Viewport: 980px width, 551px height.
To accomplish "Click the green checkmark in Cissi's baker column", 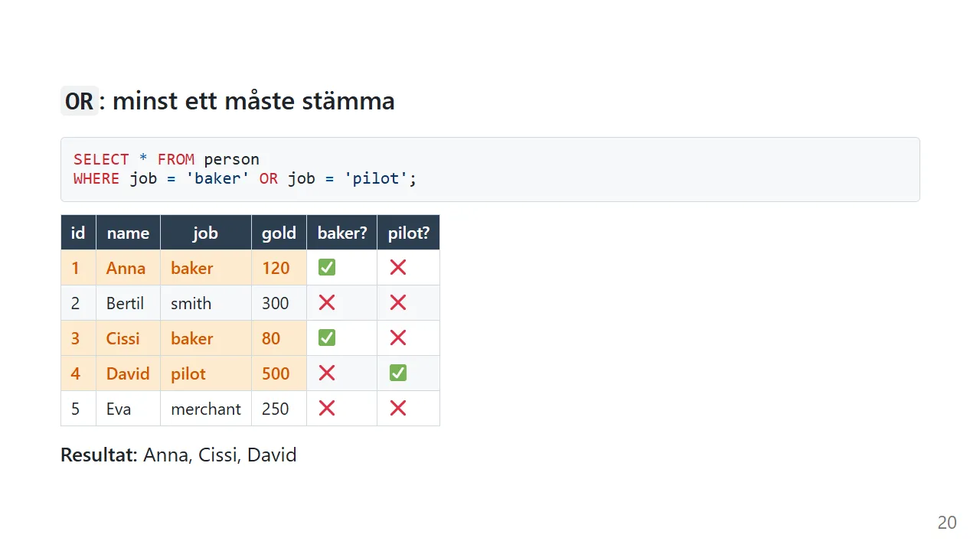I will pyautogui.click(x=327, y=338).
